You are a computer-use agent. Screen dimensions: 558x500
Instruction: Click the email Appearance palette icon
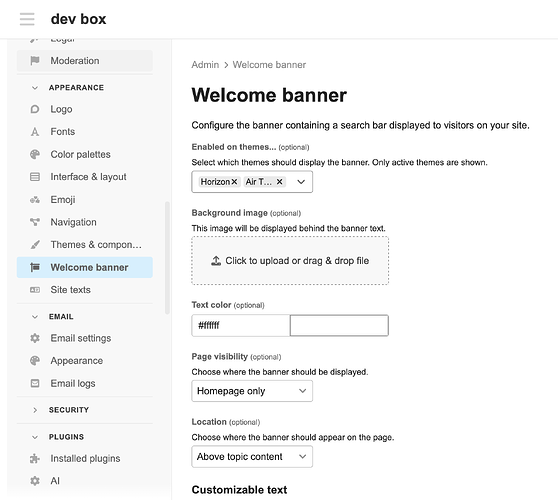click(x=35, y=361)
